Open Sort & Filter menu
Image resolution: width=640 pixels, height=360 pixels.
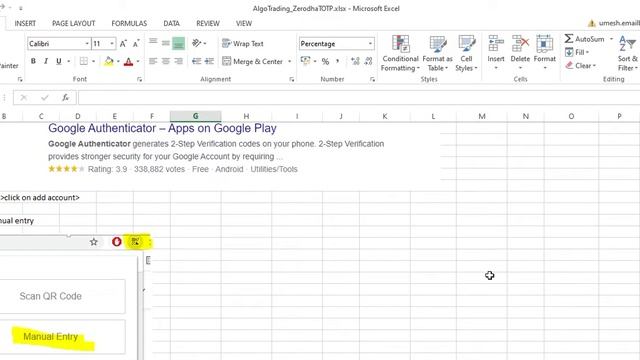click(628, 53)
